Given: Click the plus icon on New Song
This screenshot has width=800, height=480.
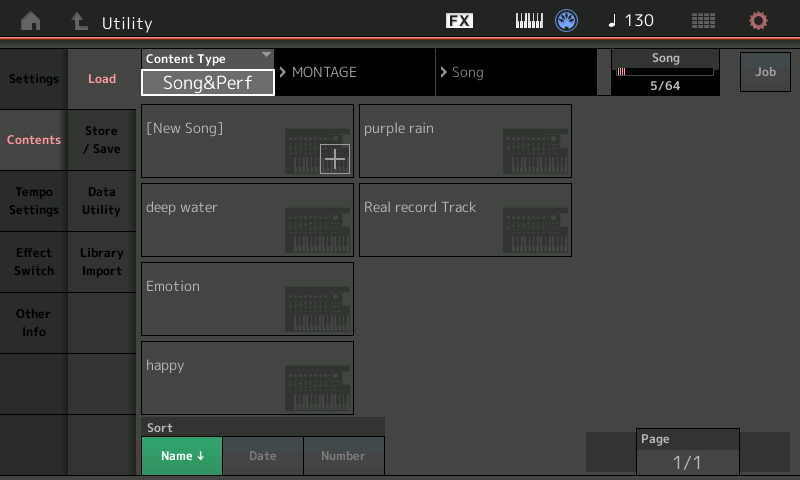Looking at the screenshot, I should click(x=334, y=159).
